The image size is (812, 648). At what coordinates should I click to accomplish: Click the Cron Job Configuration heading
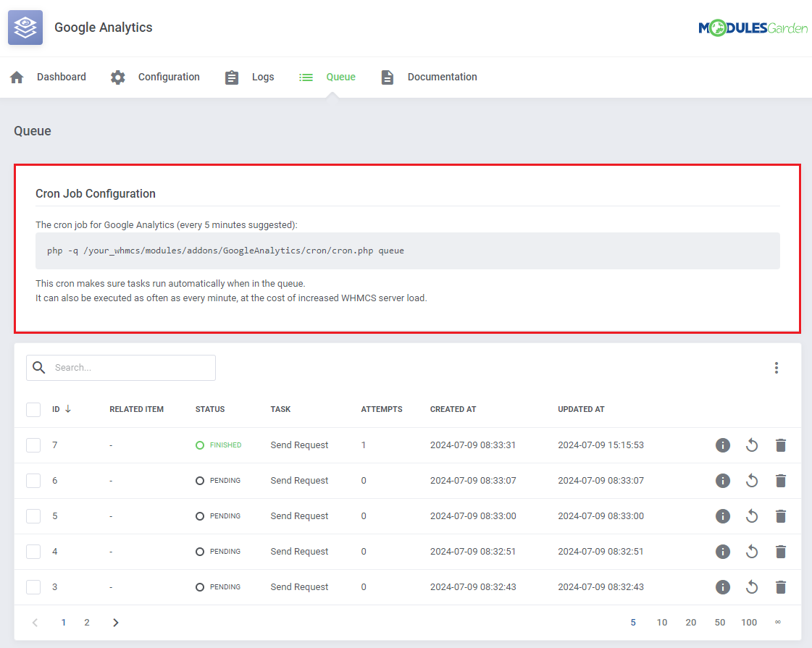click(96, 193)
